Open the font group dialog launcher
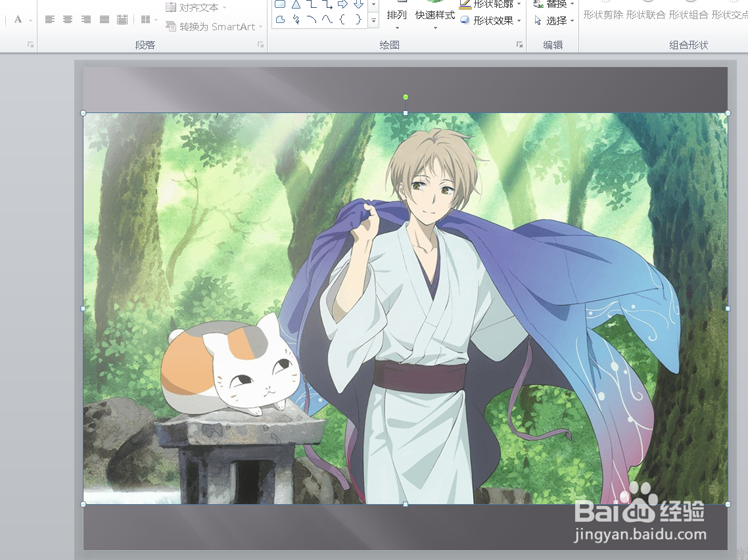This screenshot has width=748, height=560. [x=30, y=45]
